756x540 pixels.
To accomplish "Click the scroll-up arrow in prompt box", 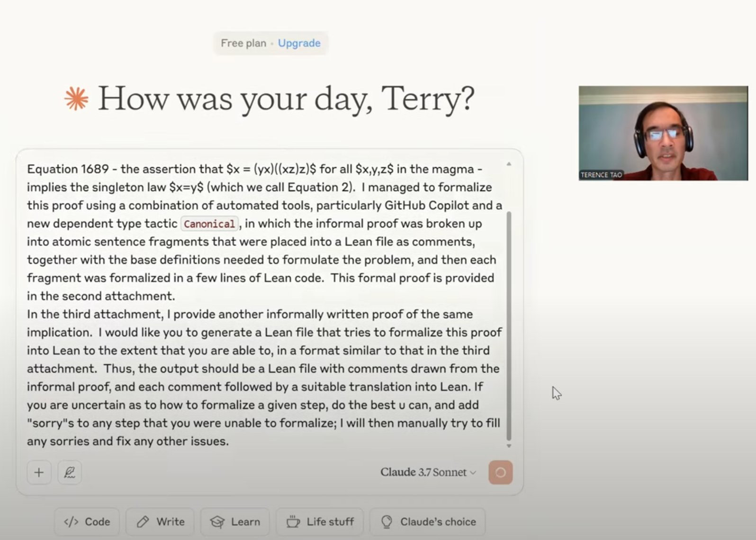I will point(509,164).
